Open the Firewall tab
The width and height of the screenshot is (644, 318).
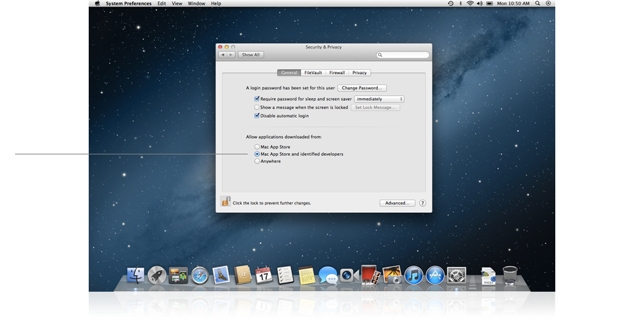tap(337, 72)
